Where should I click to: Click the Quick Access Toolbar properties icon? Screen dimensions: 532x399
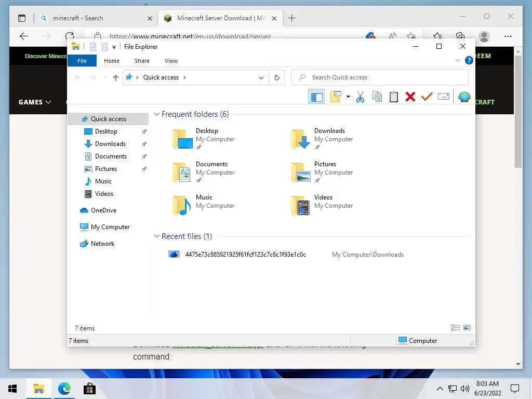pyautogui.click(x=92, y=47)
